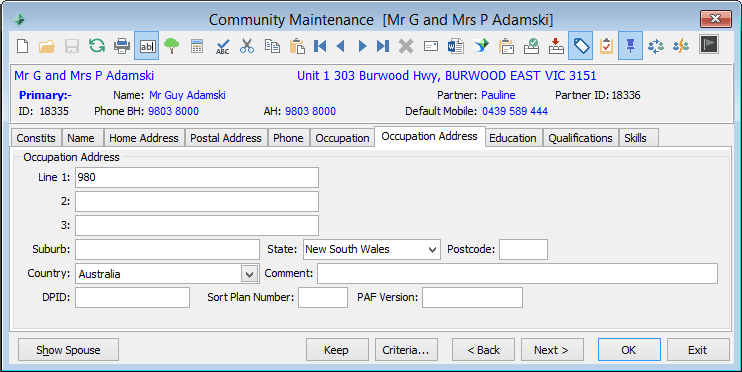Click the dark flag icon
The image size is (742, 372).
click(709, 44)
